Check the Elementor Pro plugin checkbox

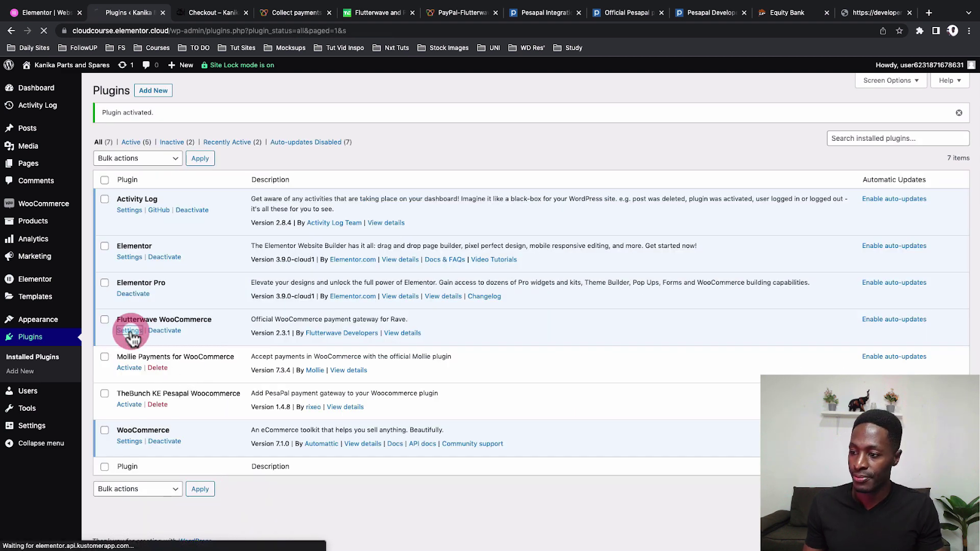[105, 283]
